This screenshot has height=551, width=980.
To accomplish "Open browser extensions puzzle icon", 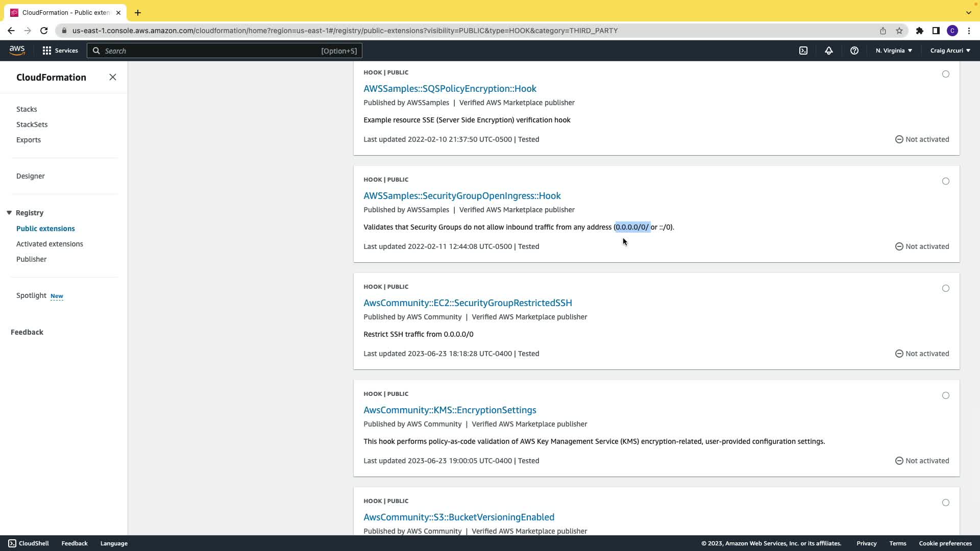I will pos(919,31).
